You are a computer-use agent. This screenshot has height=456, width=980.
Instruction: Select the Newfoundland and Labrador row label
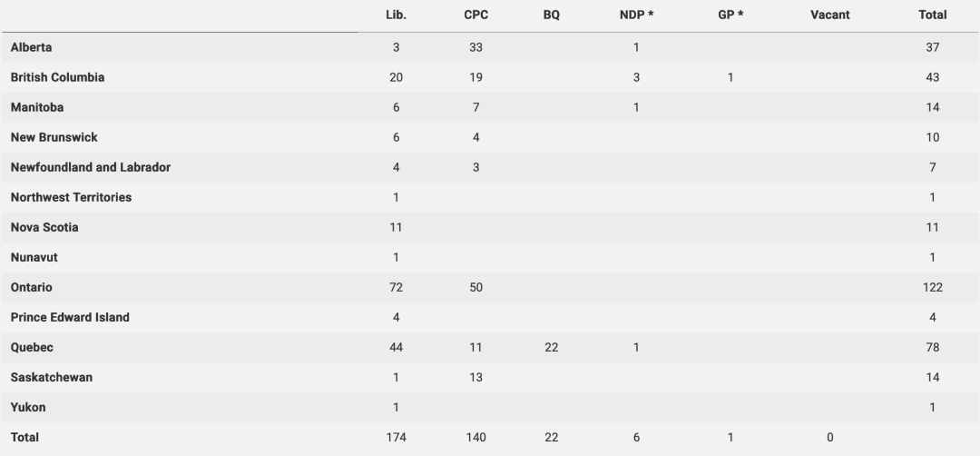click(91, 167)
